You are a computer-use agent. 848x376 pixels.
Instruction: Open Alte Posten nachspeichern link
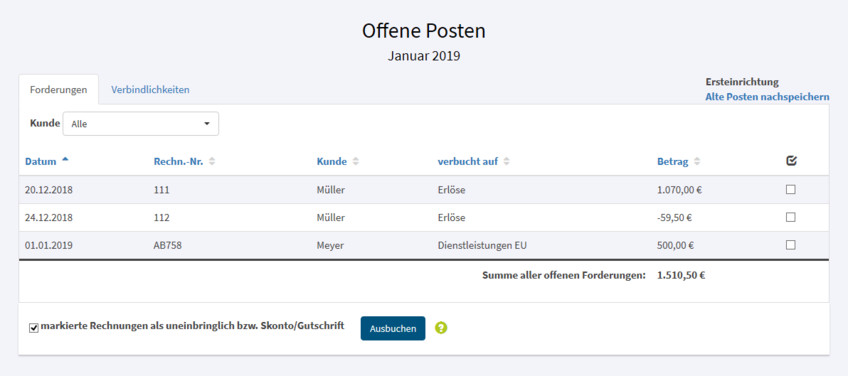(767, 97)
